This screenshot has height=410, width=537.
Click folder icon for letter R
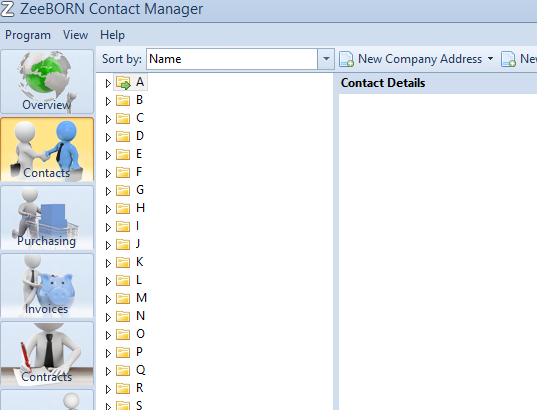click(123, 388)
